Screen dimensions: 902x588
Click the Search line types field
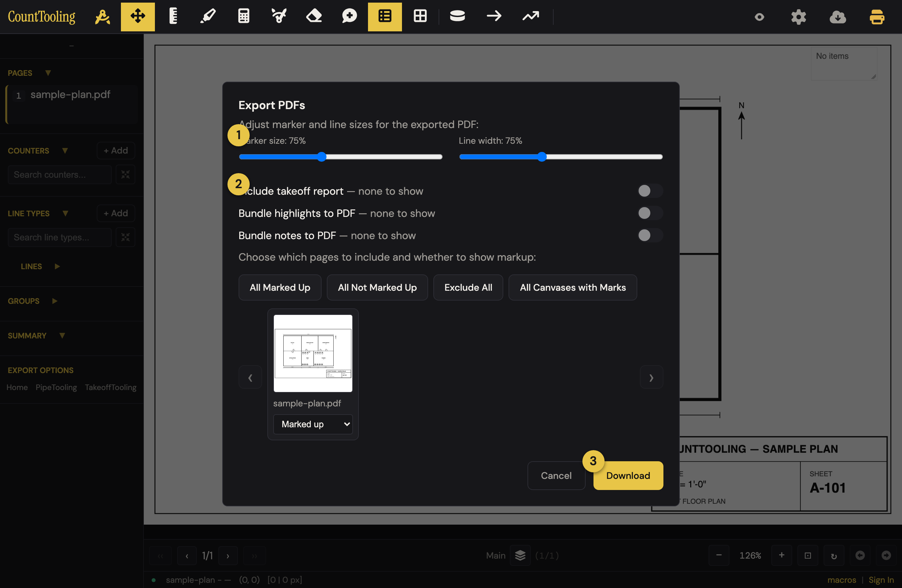[59, 237]
